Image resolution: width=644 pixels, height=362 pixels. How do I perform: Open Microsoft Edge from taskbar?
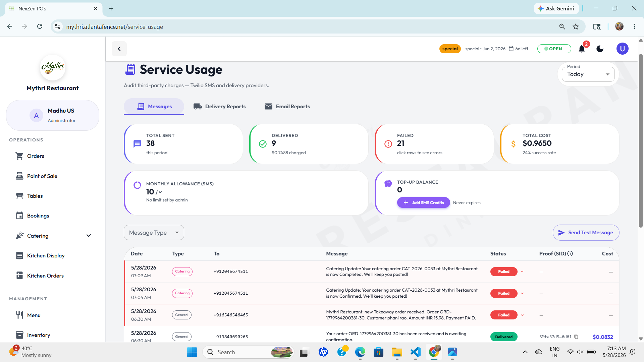pyautogui.click(x=360, y=352)
